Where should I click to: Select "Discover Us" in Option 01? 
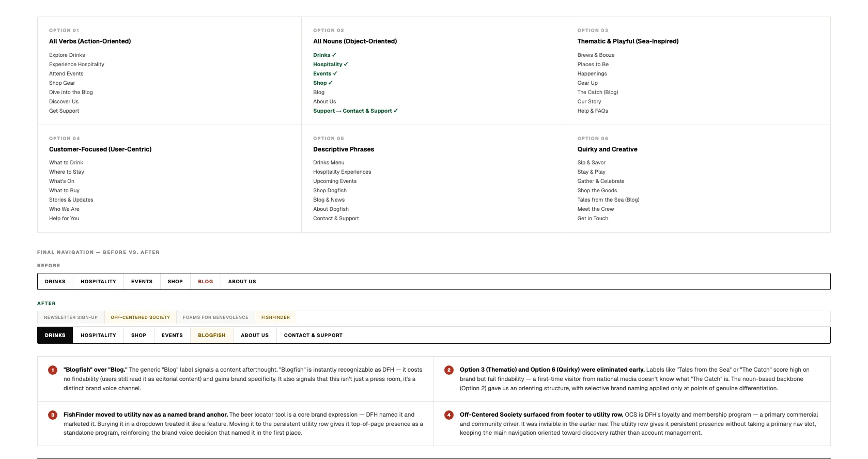(64, 102)
